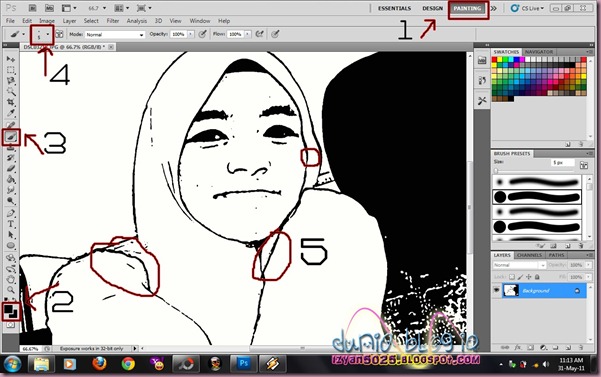Viewport: 601px width, 377px height.
Task: Select the Clone Stamp tool
Action: (x=11, y=148)
